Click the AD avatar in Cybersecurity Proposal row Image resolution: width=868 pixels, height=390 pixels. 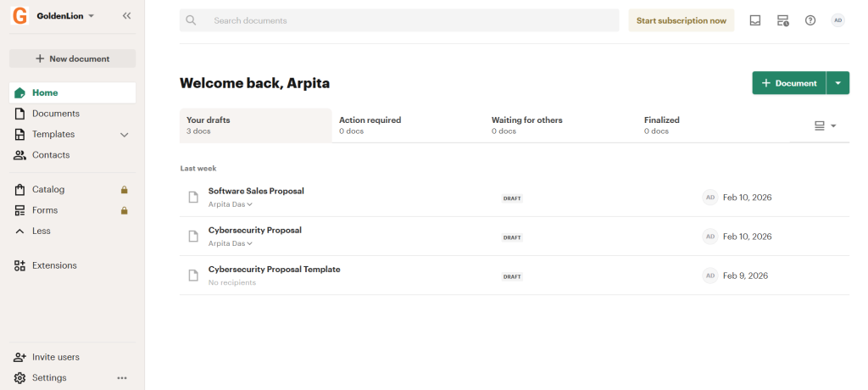click(710, 237)
